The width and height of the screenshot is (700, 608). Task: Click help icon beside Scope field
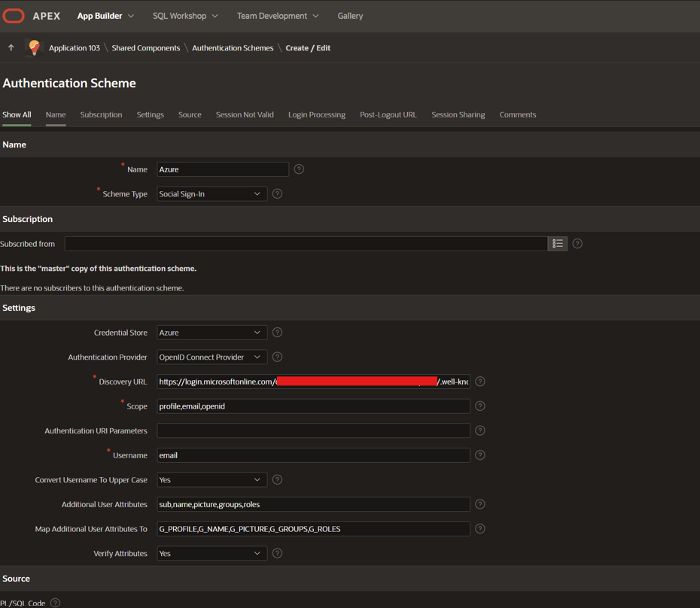coord(480,406)
